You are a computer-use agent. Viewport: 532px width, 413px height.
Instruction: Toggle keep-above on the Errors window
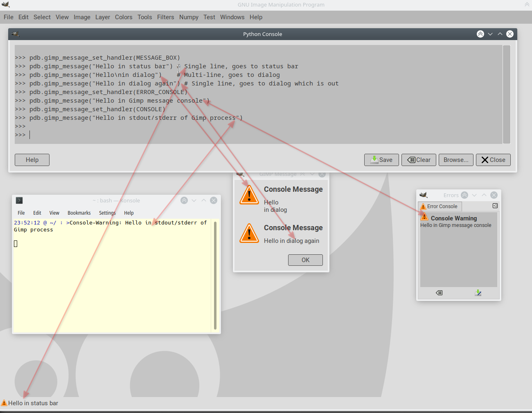(464, 195)
